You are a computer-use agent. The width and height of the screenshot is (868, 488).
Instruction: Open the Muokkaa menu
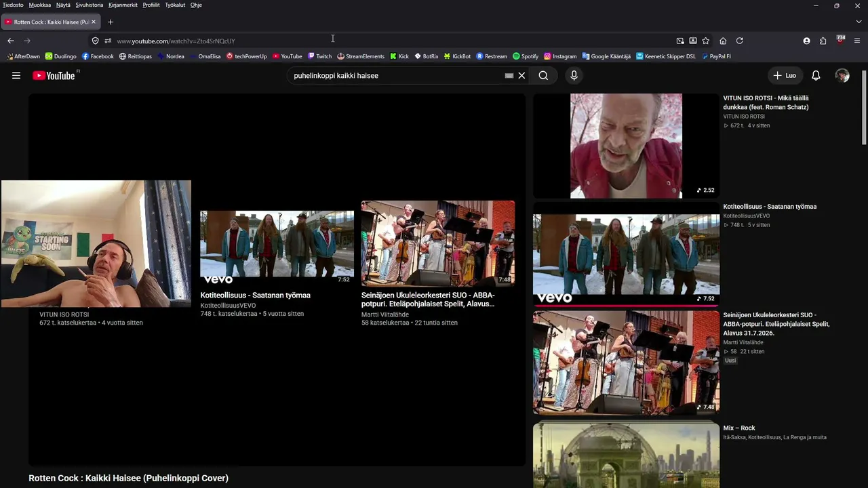pyautogui.click(x=40, y=5)
